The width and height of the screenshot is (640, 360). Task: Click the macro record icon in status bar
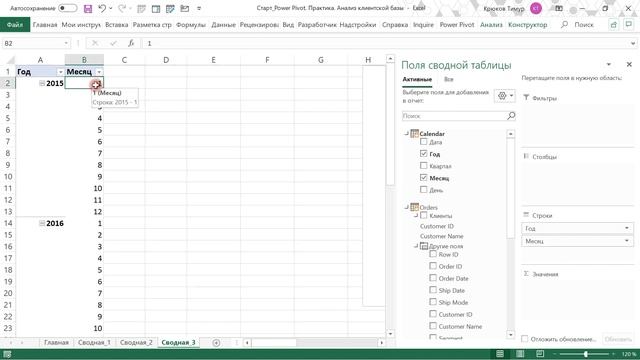click(x=7, y=354)
